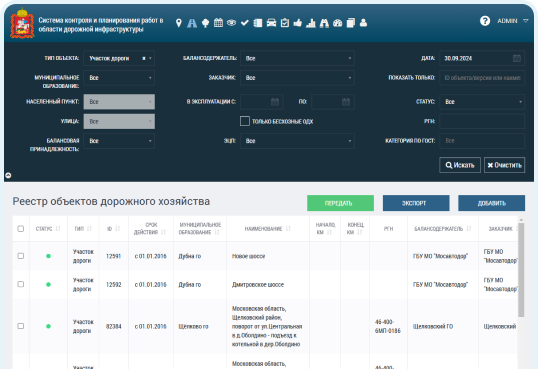Open calendar for 'по' date field
The width and height of the screenshot is (538, 369).
coord(346,102)
